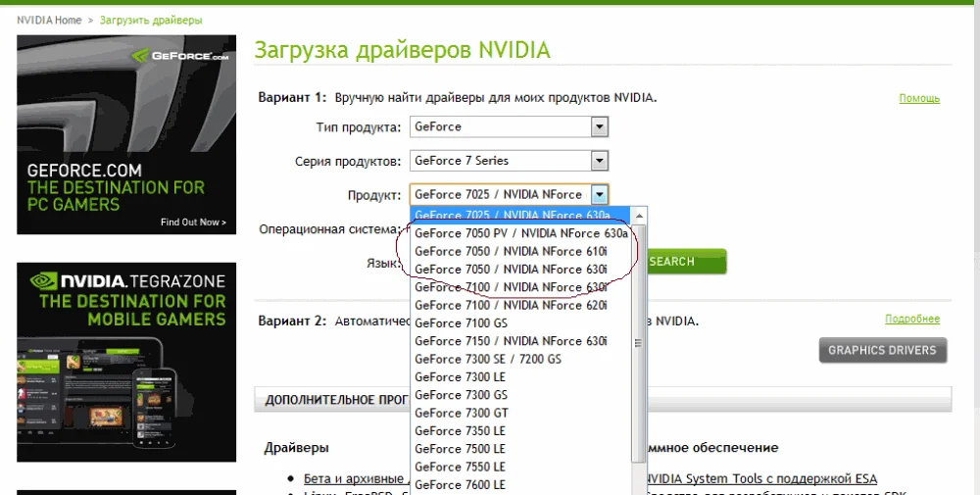Click Find Out Now in GeForce banner
Image resolution: width=980 pixels, height=495 pixels.
click(193, 222)
